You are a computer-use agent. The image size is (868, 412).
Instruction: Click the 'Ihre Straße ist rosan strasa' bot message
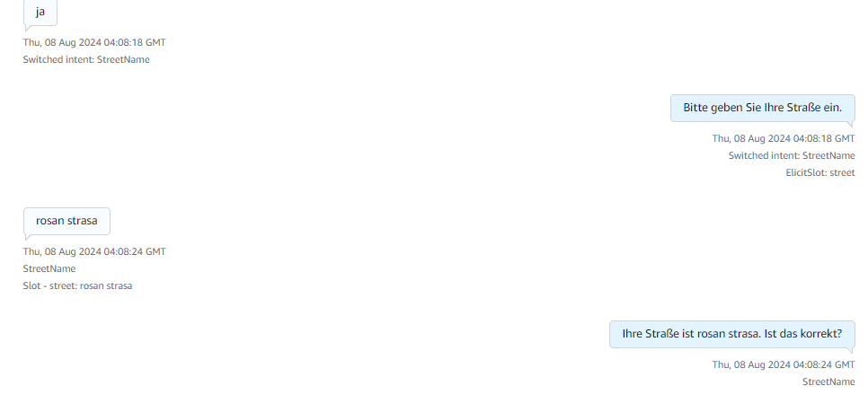[731, 334]
